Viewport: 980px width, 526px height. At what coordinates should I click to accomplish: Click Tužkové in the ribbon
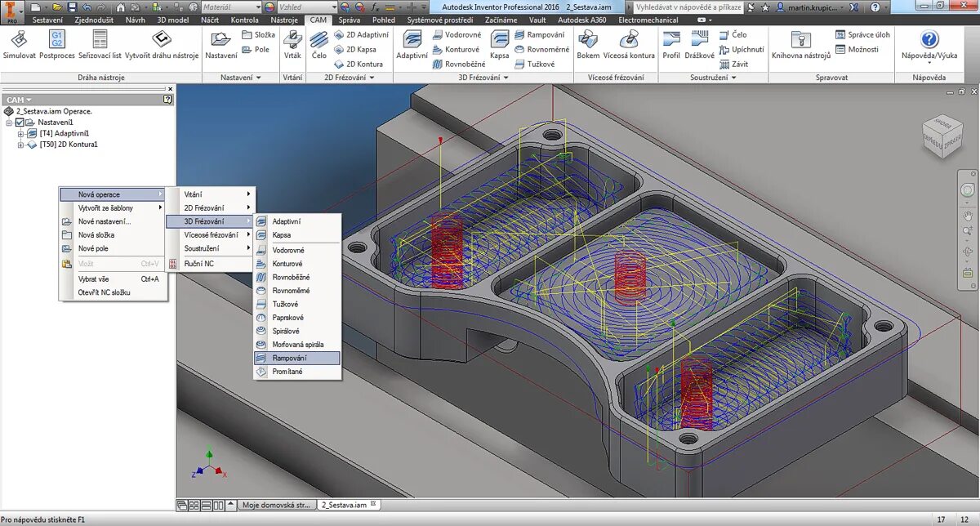pyautogui.click(x=534, y=64)
